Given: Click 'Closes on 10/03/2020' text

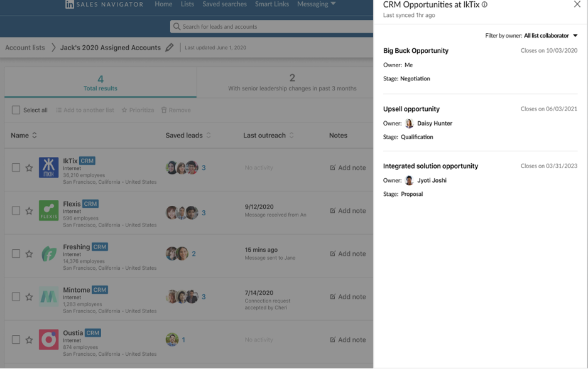Looking at the screenshot, I should (x=549, y=51).
